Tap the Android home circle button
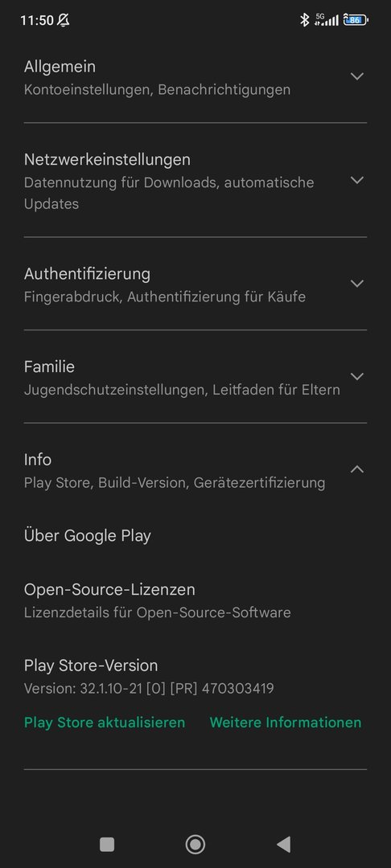This screenshot has height=868, width=391. point(195,844)
